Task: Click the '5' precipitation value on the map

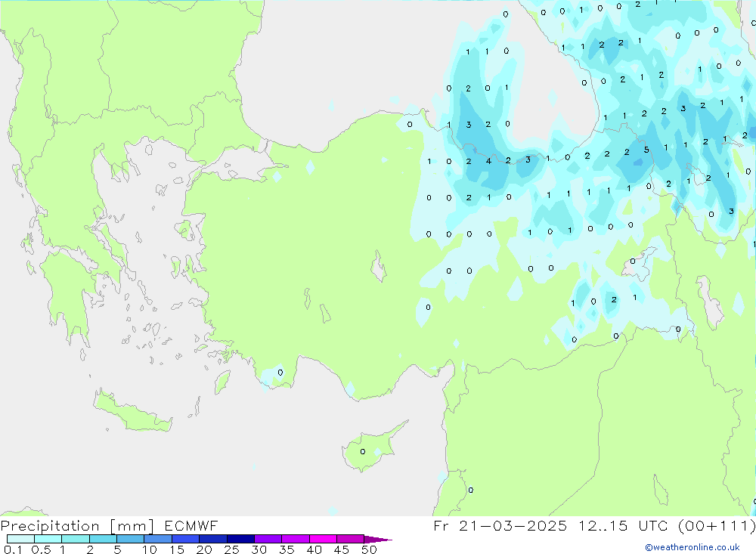Action: pyautogui.click(x=646, y=150)
